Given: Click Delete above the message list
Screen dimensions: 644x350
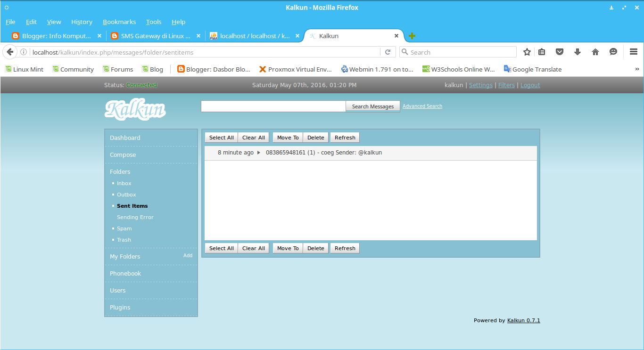Looking at the screenshot, I should [x=316, y=138].
